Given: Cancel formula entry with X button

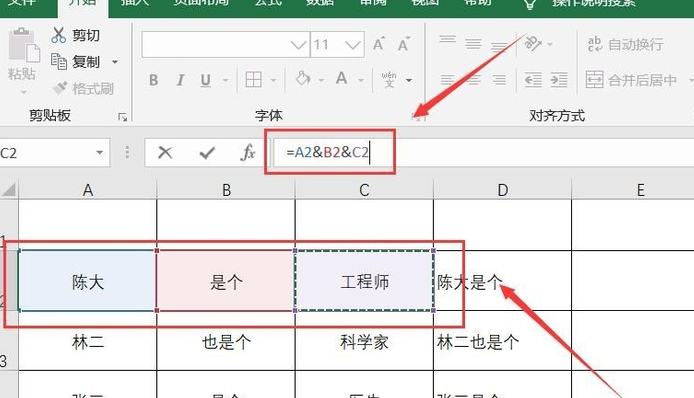Looking at the screenshot, I should click(165, 153).
